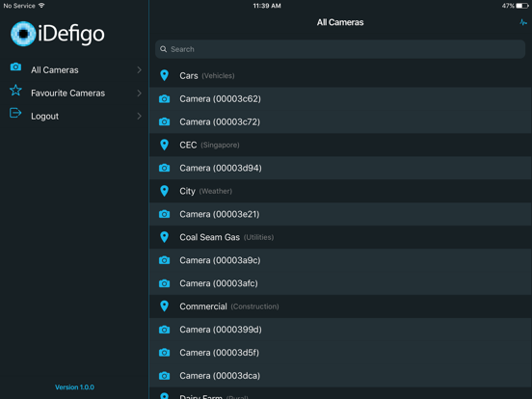Click location pin next to Commercial

click(x=164, y=306)
